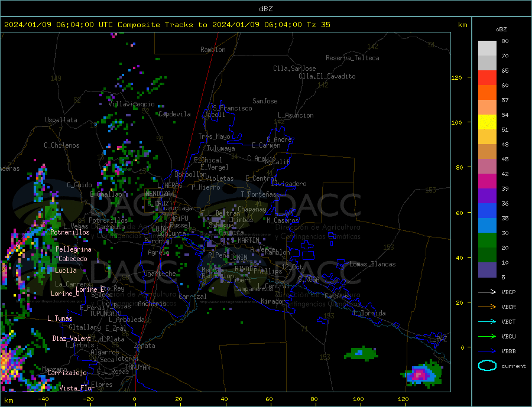Click the 'Tz 35' text in header
The width and height of the screenshot is (532, 407).
318,25
